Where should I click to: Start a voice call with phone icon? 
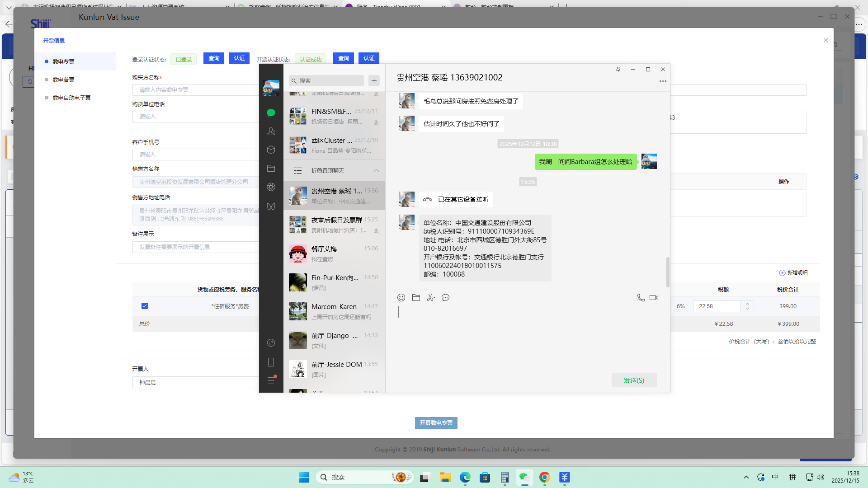[641, 298]
